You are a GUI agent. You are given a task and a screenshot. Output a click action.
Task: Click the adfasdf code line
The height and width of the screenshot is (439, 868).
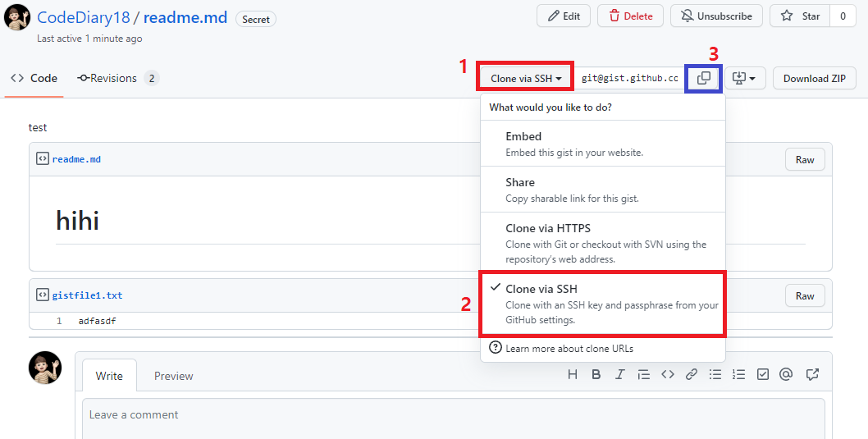click(98, 321)
